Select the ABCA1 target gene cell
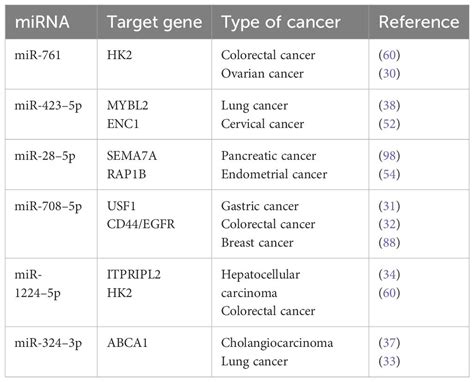This screenshot has width=474, height=382. (154, 352)
